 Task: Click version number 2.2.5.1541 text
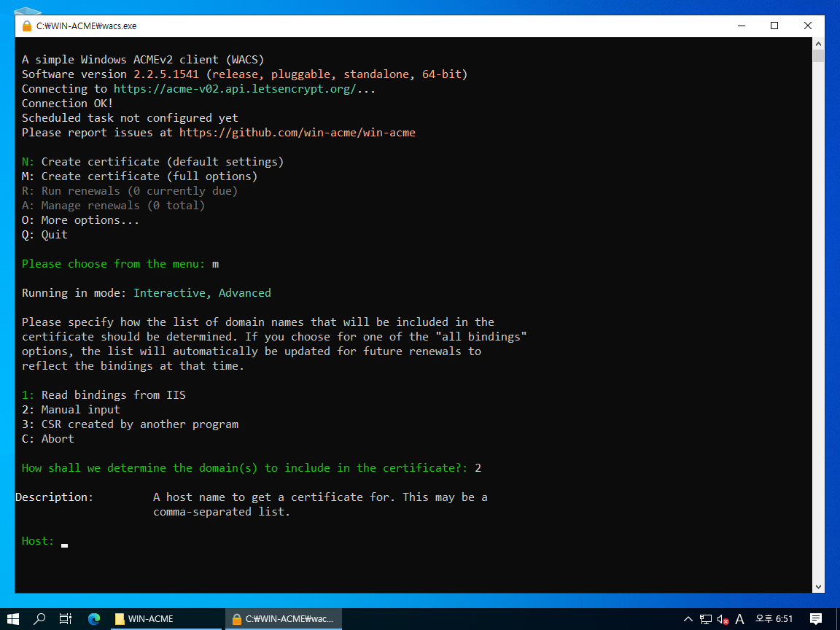click(x=166, y=74)
